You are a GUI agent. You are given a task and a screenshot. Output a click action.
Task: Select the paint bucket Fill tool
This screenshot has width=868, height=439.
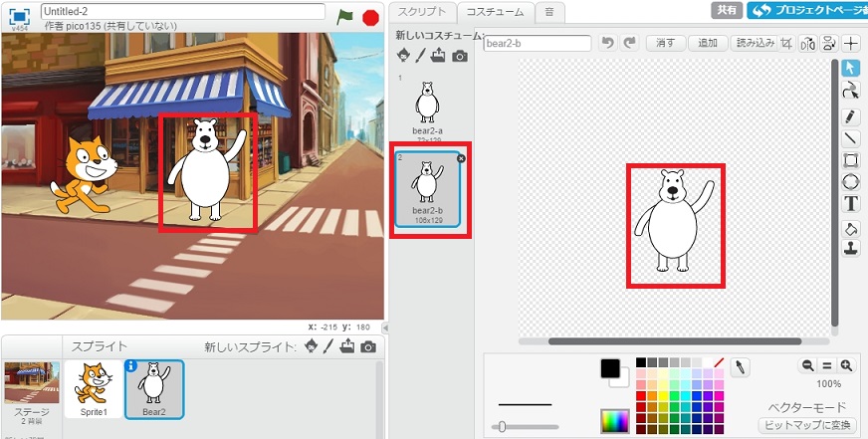point(851,228)
